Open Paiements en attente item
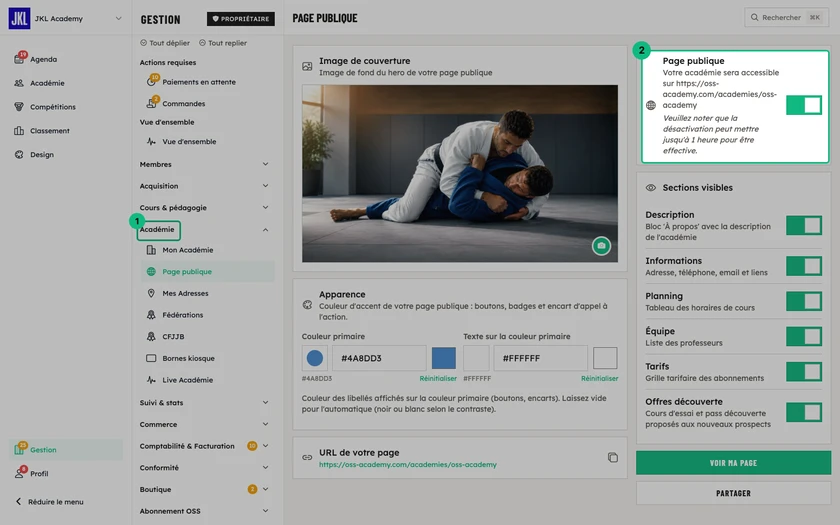The height and width of the screenshot is (525, 840). pyautogui.click(x=207, y=82)
